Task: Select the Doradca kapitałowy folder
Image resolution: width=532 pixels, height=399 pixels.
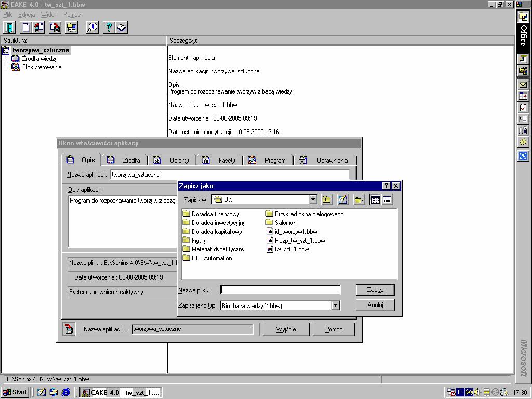Action: (212, 232)
